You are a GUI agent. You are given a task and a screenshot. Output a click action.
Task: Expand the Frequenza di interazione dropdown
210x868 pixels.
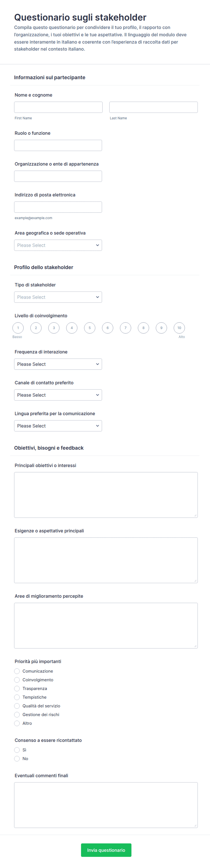pos(58,364)
